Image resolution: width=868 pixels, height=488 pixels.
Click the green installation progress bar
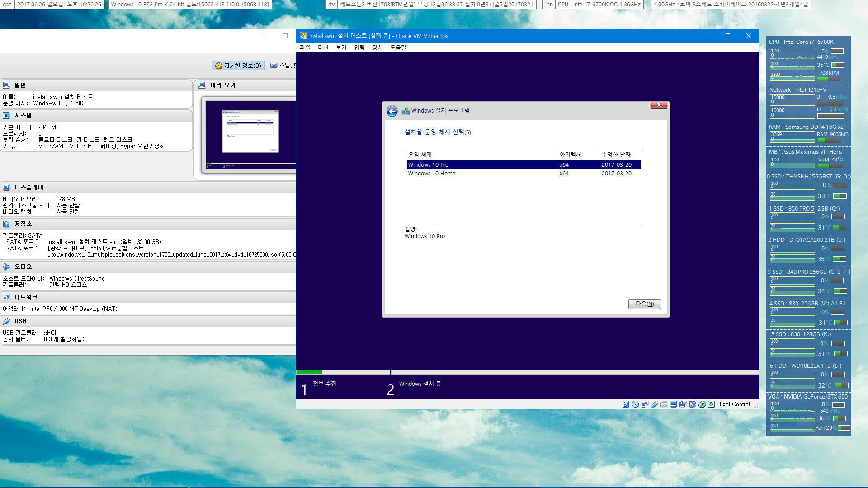click(x=309, y=372)
